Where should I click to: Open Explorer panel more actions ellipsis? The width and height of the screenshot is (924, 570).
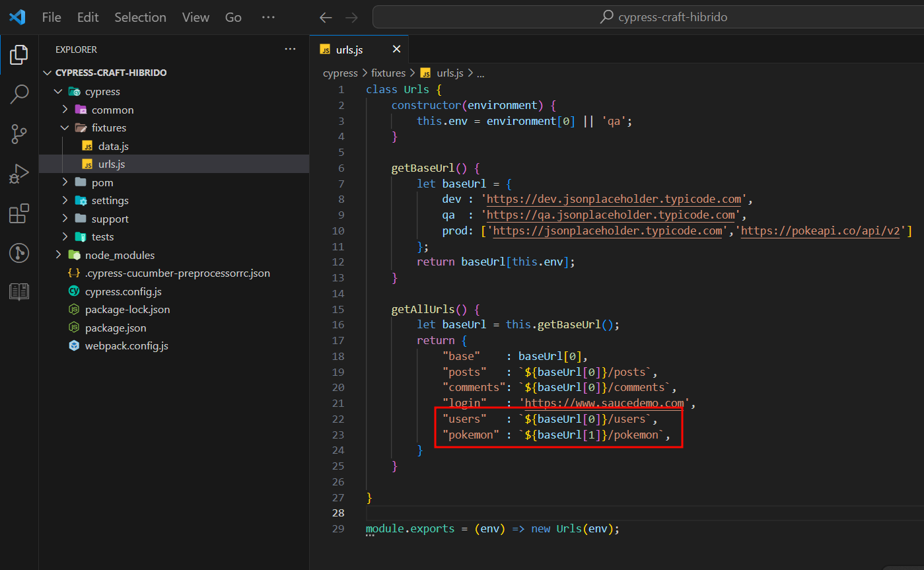click(x=290, y=50)
